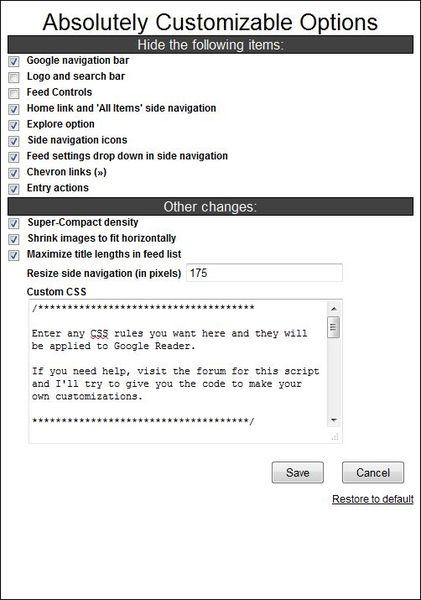Uncheck the Explore option checkbox

click(x=14, y=125)
